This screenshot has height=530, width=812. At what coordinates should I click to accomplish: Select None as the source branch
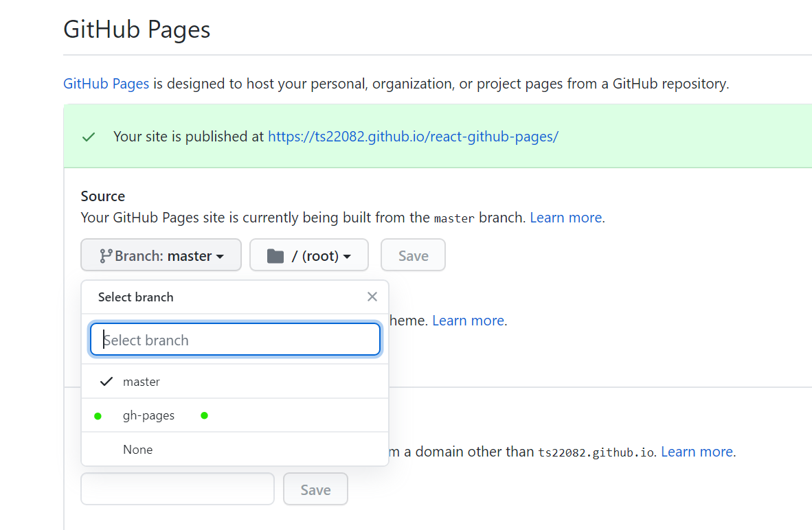(235, 449)
